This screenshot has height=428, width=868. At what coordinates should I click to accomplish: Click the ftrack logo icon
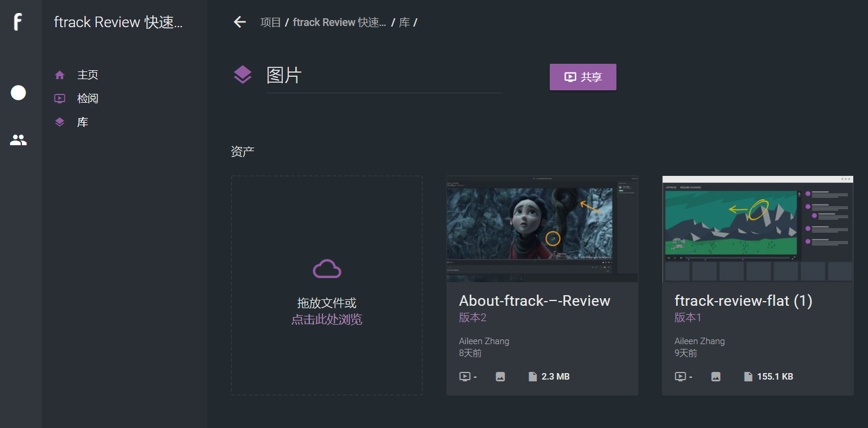click(x=18, y=22)
